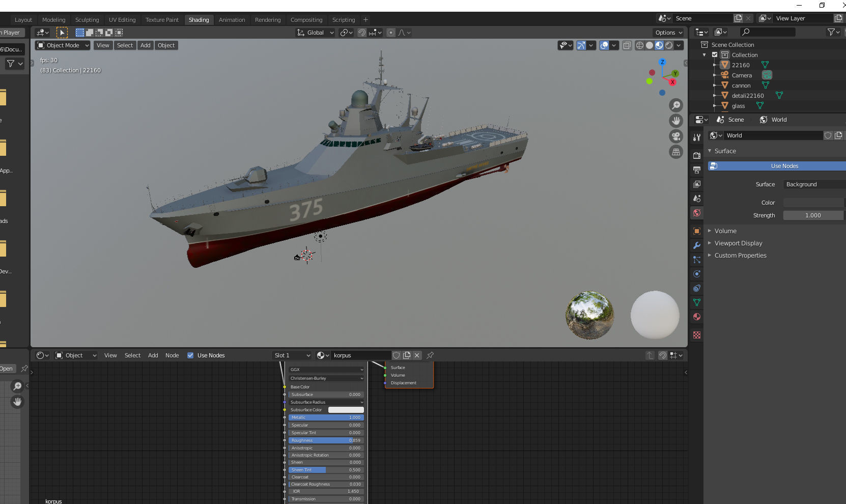Open the Texture Paint workspace tab
The width and height of the screenshot is (846, 504).
click(162, 20)
